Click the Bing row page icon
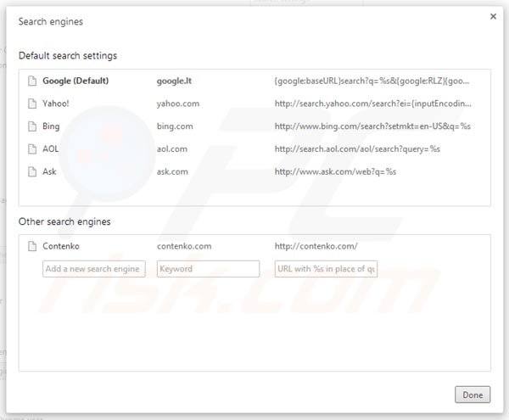The image size is (509, 420). pos(32,126)
